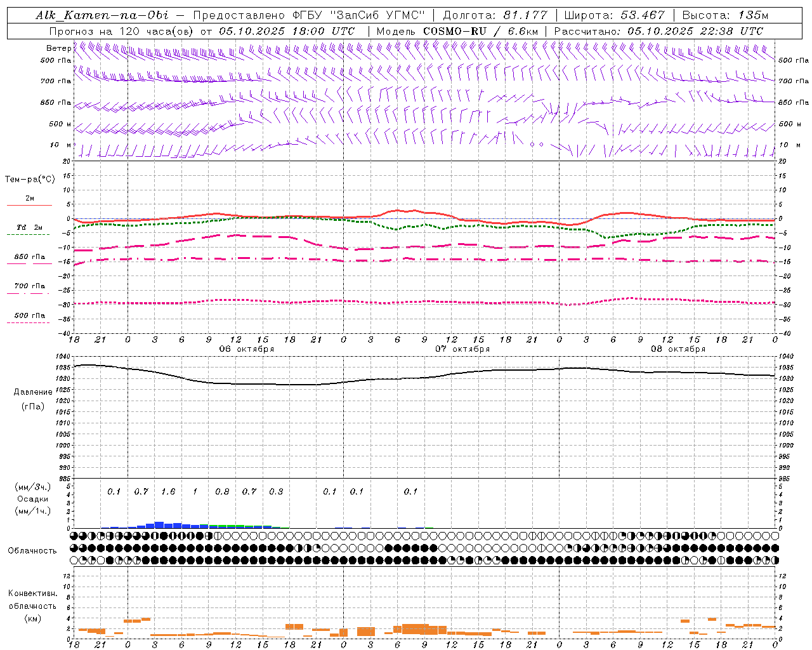Click the Облачность cloud cover label

pyautogui.click(x=32, y=550)
